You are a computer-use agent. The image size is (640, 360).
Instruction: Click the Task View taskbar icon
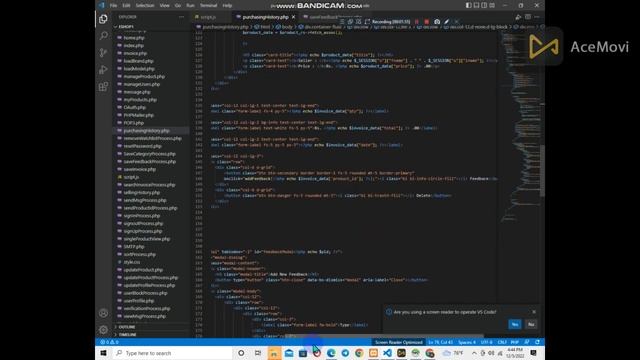[258, 353]
